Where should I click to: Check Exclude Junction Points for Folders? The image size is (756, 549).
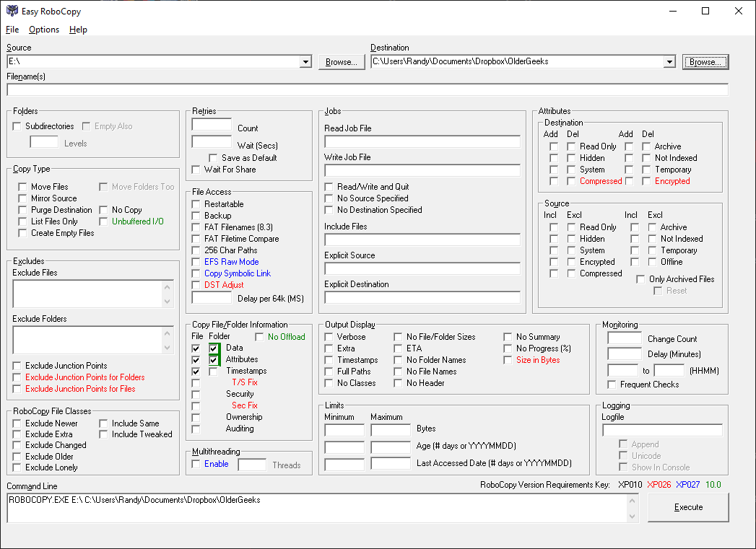click(x=17, y=377)
